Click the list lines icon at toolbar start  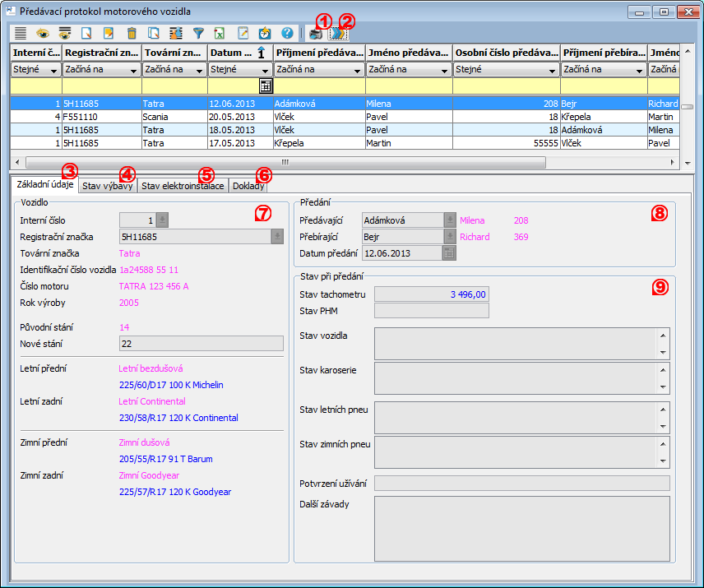tap(21, 34)
